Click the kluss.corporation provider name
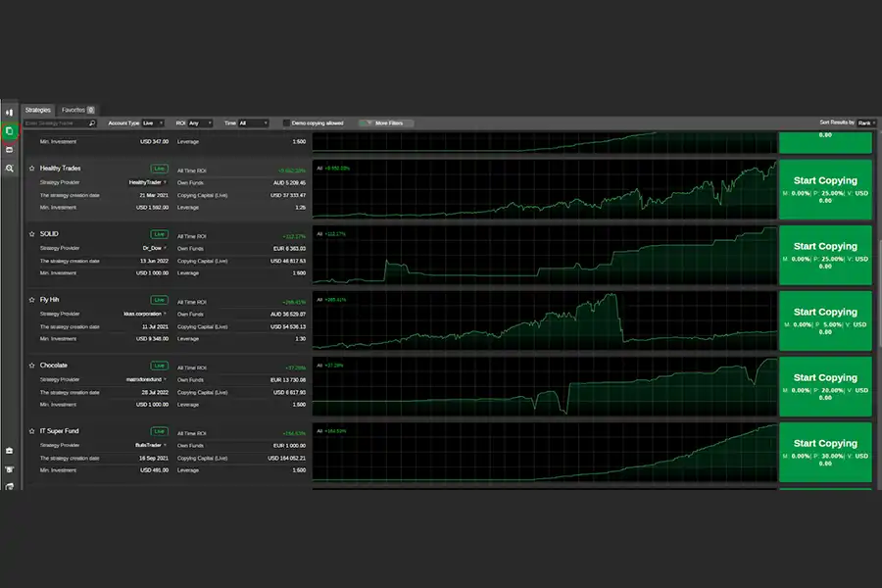Viewport: 882px width, 588px height. pos(142,314)
